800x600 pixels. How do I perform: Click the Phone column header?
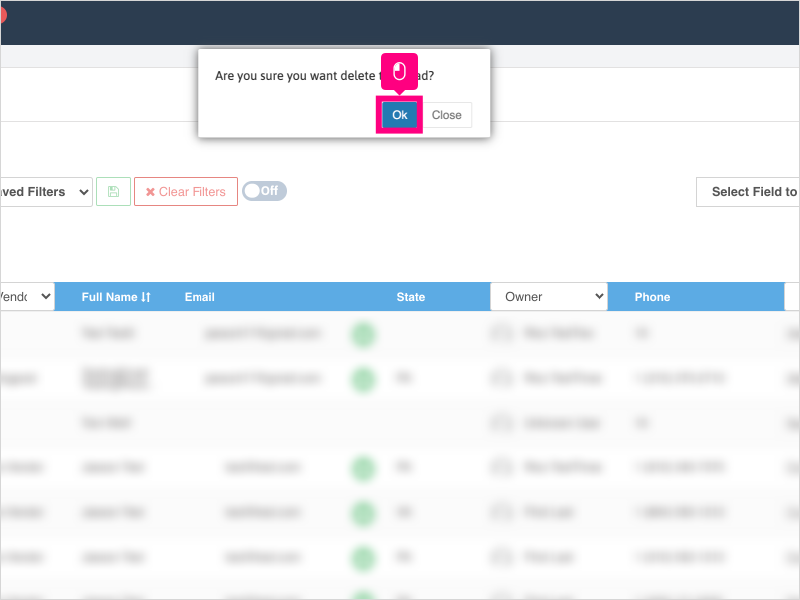(652, 297)
